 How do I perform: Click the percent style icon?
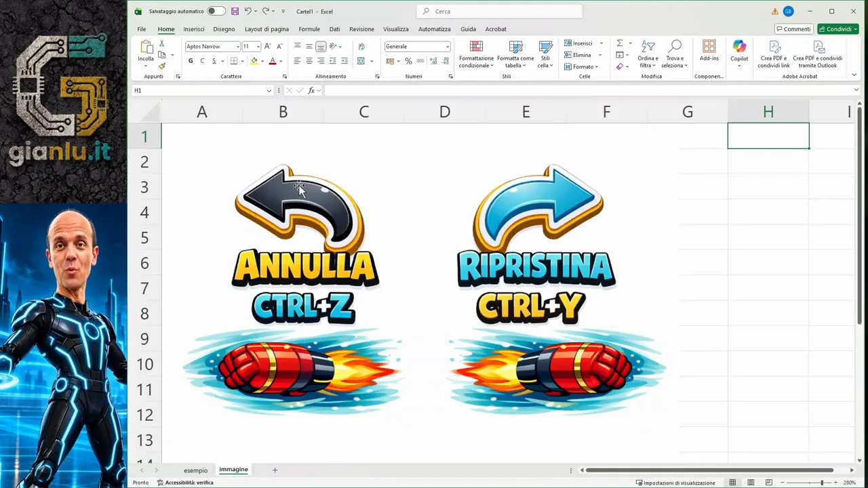(x=408, y=61)
